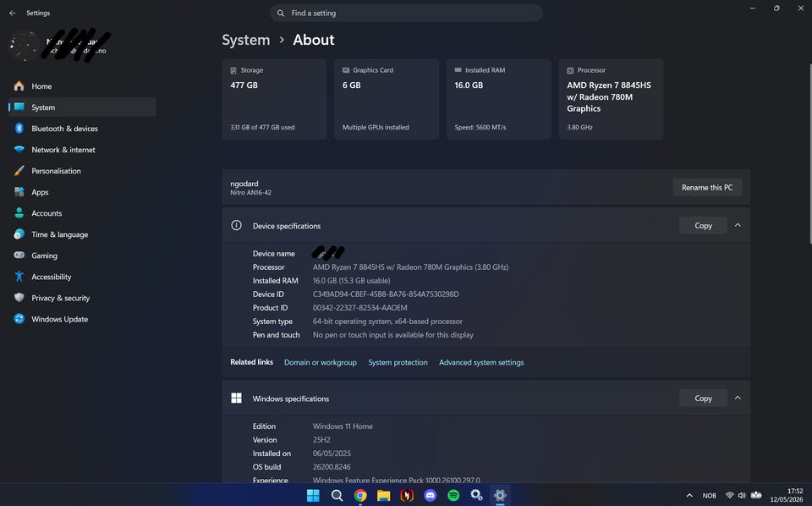This screenshot has width=812, height=506.
Task: Go back with the Settings back arrow
Action: coord(13,13)
